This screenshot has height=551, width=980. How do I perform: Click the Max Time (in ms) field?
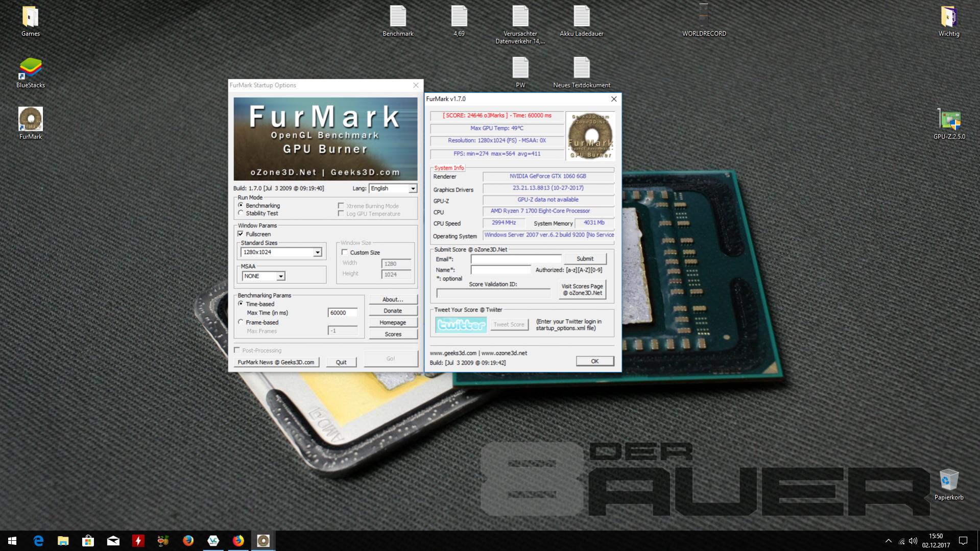[342, 313]
